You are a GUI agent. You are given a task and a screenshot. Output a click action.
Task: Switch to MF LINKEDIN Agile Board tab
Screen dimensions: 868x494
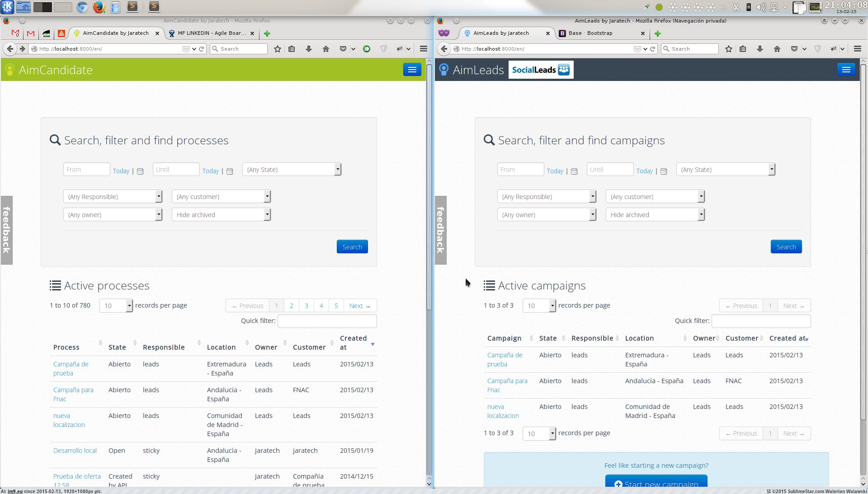pos(211,33)
